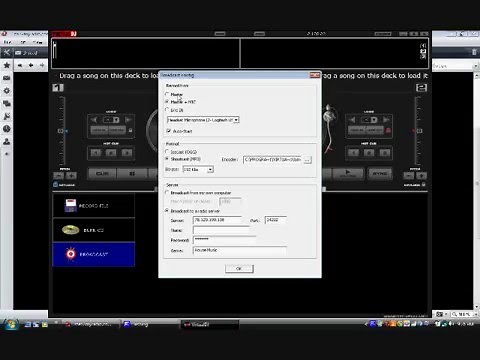Click left deck hot cue 1

pos(96,153)
